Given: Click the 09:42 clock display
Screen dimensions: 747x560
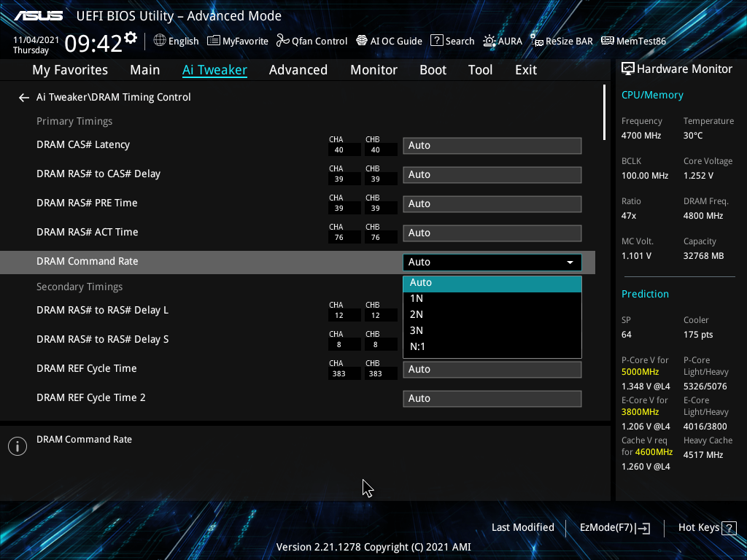Looking at the screenshot, I should coord(93,44).
